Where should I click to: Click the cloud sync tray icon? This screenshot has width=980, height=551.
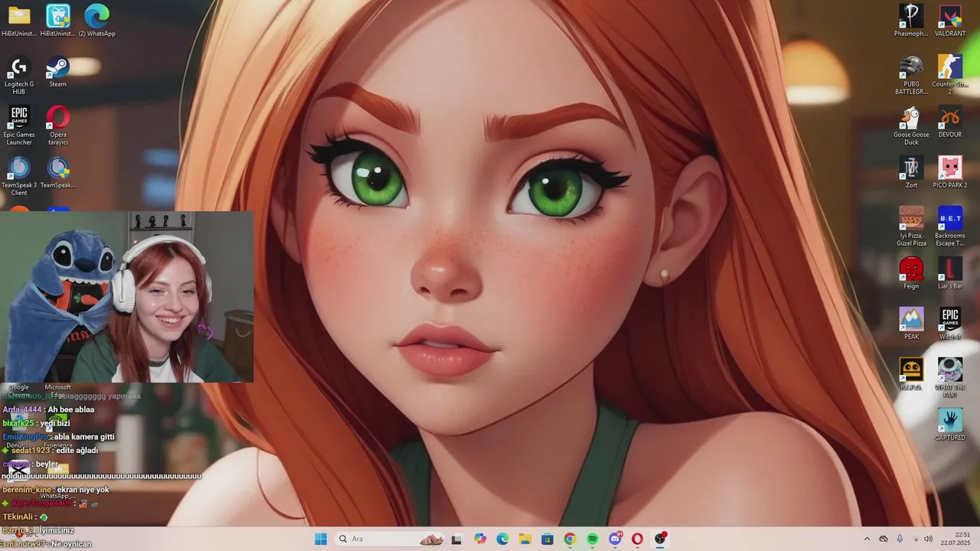pos(884,539)
